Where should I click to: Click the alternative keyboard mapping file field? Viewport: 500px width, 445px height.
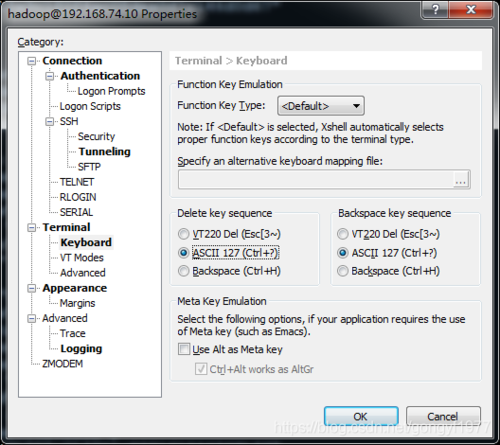(x=316, y=180)
